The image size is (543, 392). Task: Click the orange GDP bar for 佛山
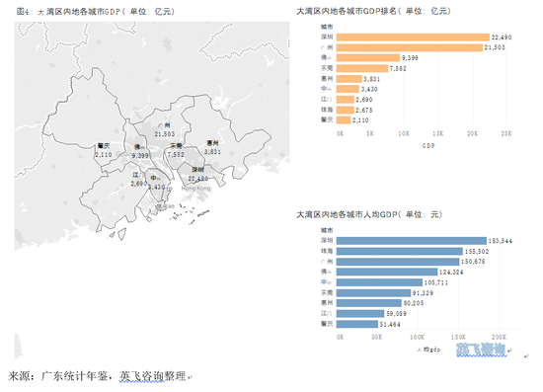pyautogui.click(x=368, y=58)
